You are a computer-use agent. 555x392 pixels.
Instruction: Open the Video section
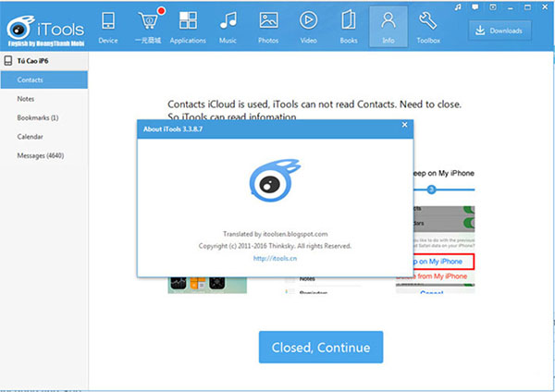tap(309, 25)
